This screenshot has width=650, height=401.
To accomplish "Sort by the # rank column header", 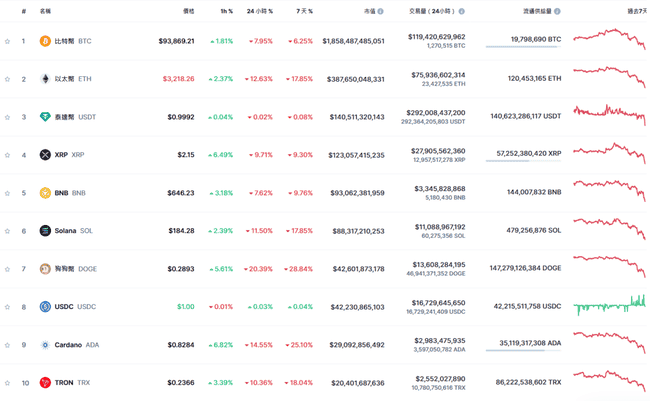I will click(x=24, y=11).
